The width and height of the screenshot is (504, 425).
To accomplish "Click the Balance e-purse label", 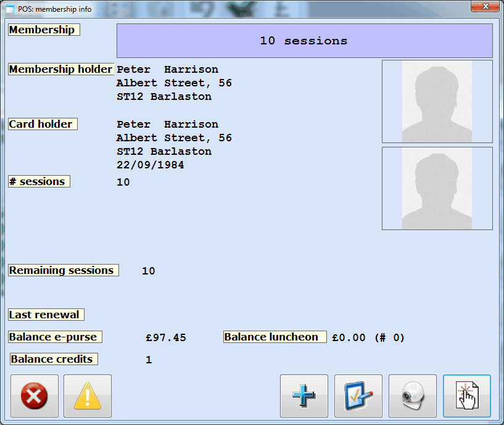I will pyautogui.click(x=54, y=337).
